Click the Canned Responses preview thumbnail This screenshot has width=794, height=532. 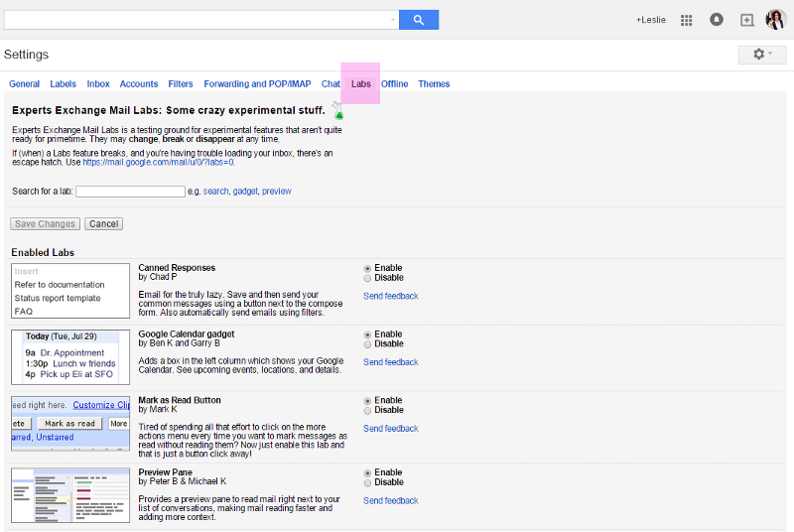(x=70, y=291)
